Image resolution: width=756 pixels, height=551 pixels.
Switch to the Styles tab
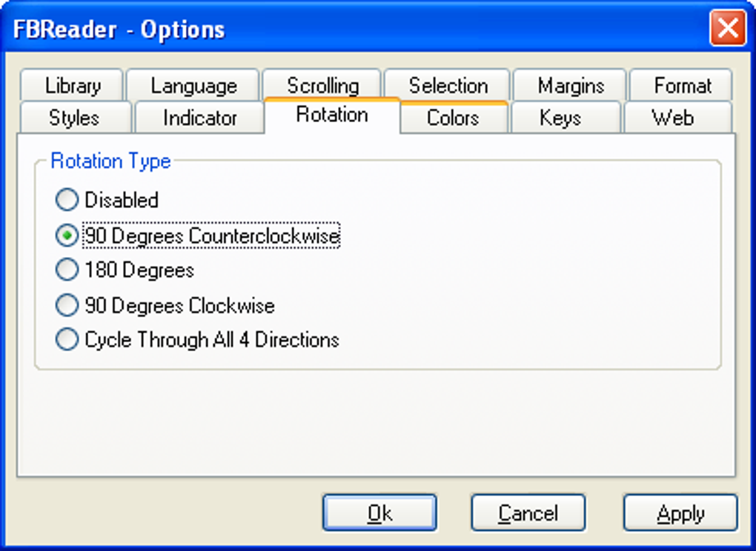click(75, 118)
